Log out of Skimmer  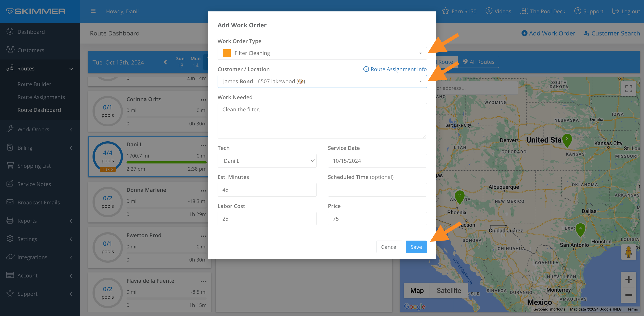pyautogui.click(x=626, y=11)
